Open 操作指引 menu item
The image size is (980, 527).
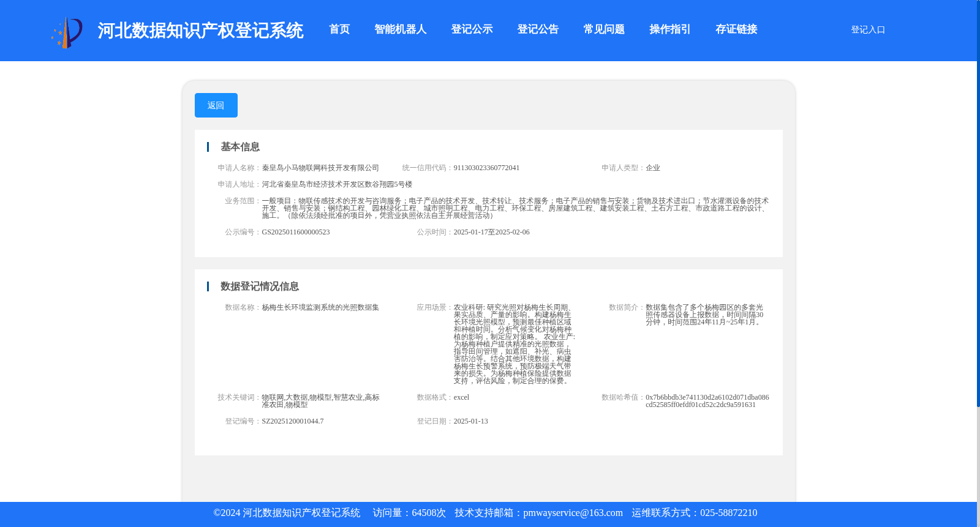click(670, 29)
